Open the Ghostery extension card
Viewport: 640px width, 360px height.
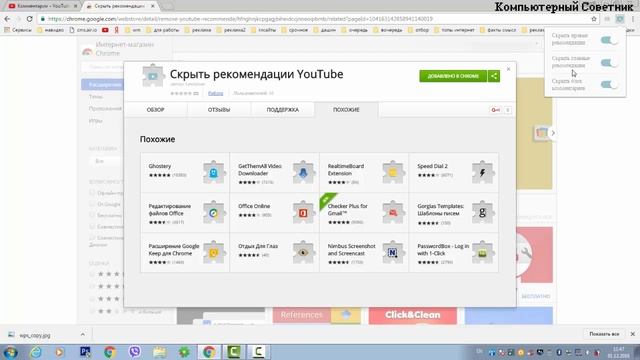point(185,172)
